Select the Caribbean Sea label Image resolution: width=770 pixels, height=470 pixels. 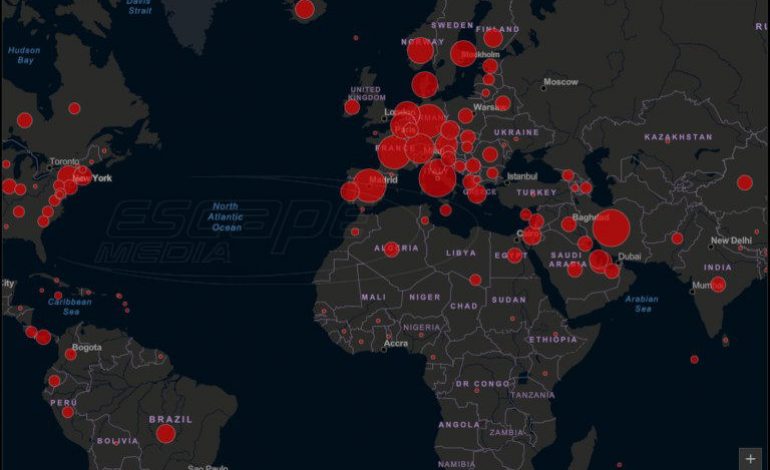(70, 306)
